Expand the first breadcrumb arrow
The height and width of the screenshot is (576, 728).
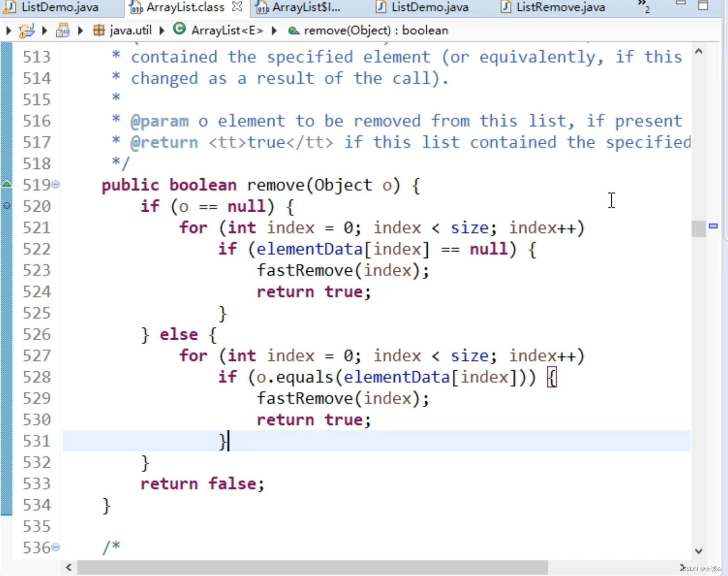[8, 31]
